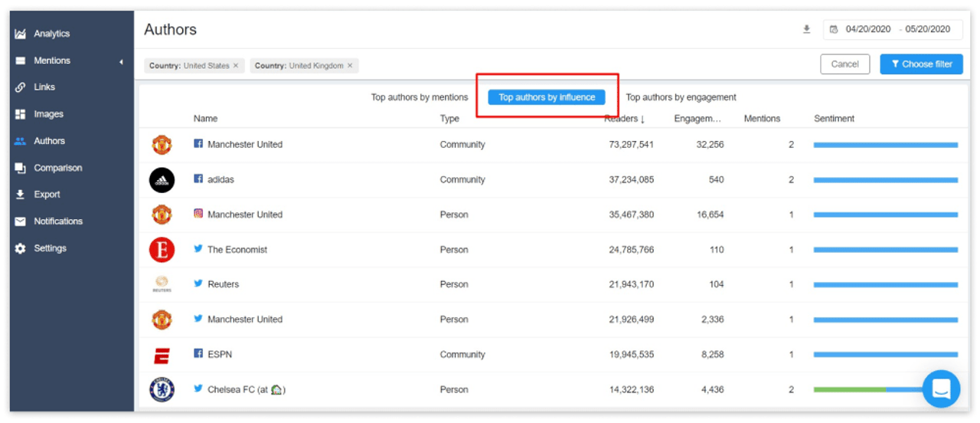980x423 pixels.
Task: Open Analytics from the sidebar chart icon
Action: [x=20, y=34]
